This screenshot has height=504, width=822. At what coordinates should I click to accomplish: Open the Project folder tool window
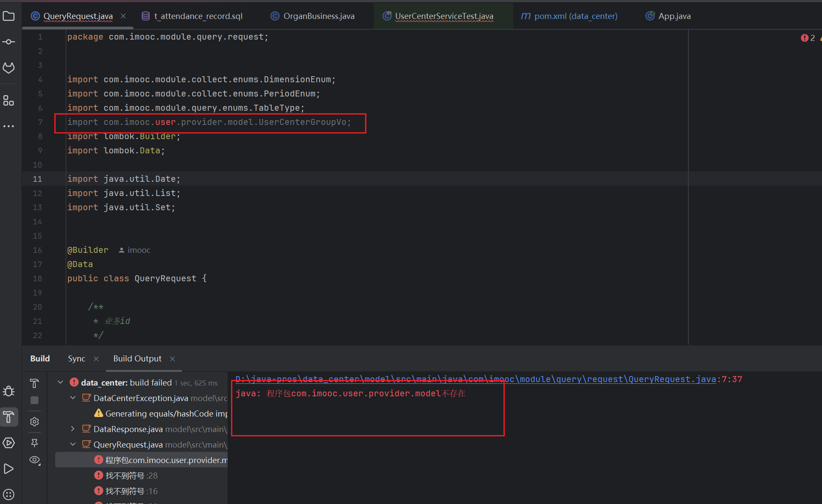(9, 16)
